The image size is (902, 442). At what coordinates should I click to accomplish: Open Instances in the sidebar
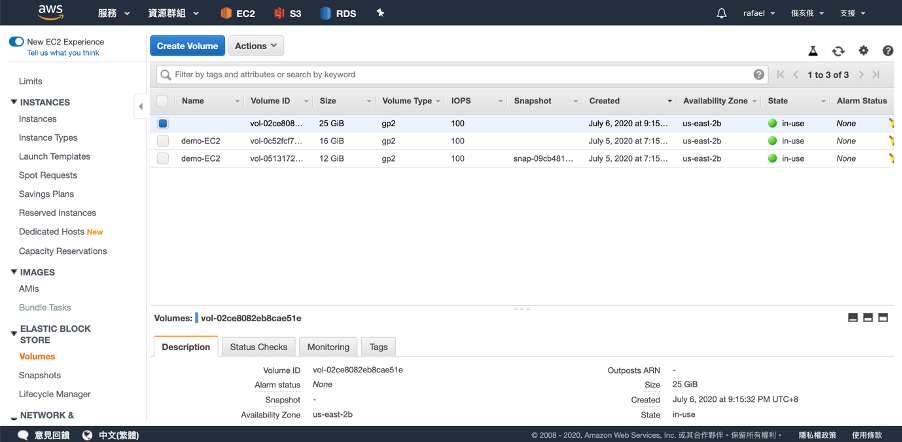pos(37,119)
